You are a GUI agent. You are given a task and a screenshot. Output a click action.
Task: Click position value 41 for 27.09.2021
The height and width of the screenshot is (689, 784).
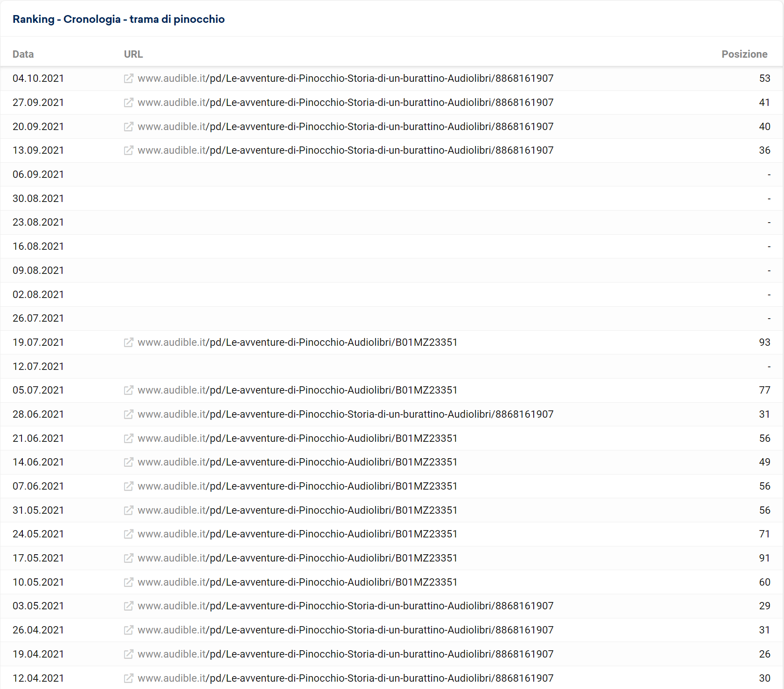click(765, 102)
